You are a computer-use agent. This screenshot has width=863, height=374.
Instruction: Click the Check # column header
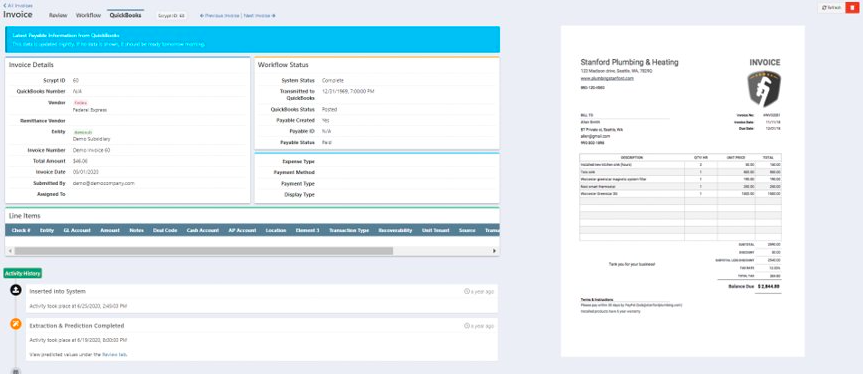pos(21,230)
